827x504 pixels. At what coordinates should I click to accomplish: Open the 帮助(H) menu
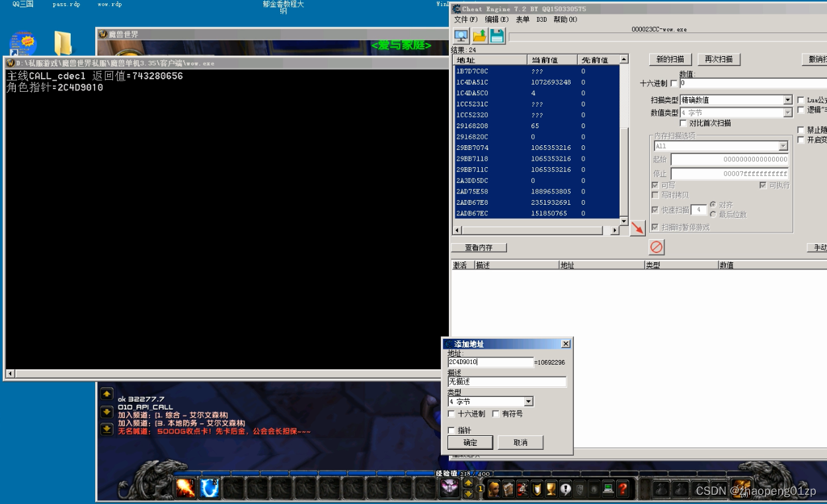pyautogui.click(x=565, y=20)
